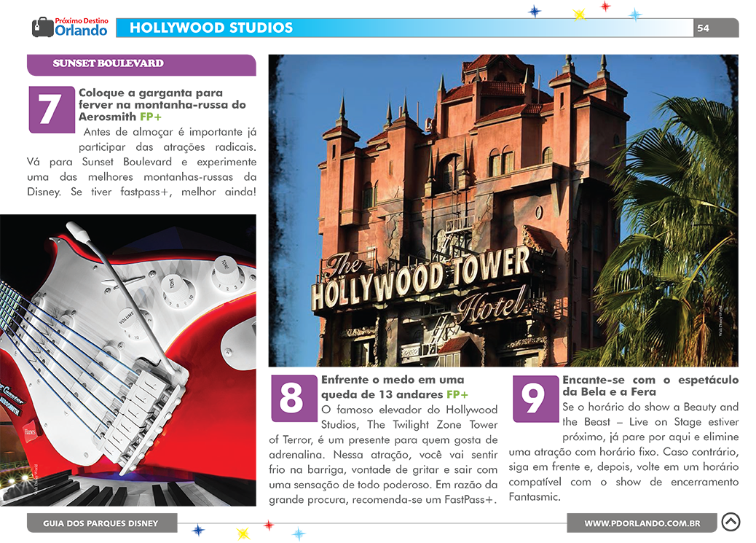Click the giant guitar photo
Viewport: 756px width, 543px height.
pos(128,360)
